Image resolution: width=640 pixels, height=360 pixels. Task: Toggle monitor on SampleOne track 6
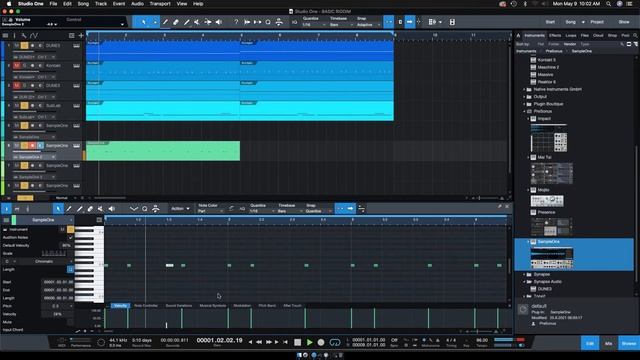pos(40,146)
